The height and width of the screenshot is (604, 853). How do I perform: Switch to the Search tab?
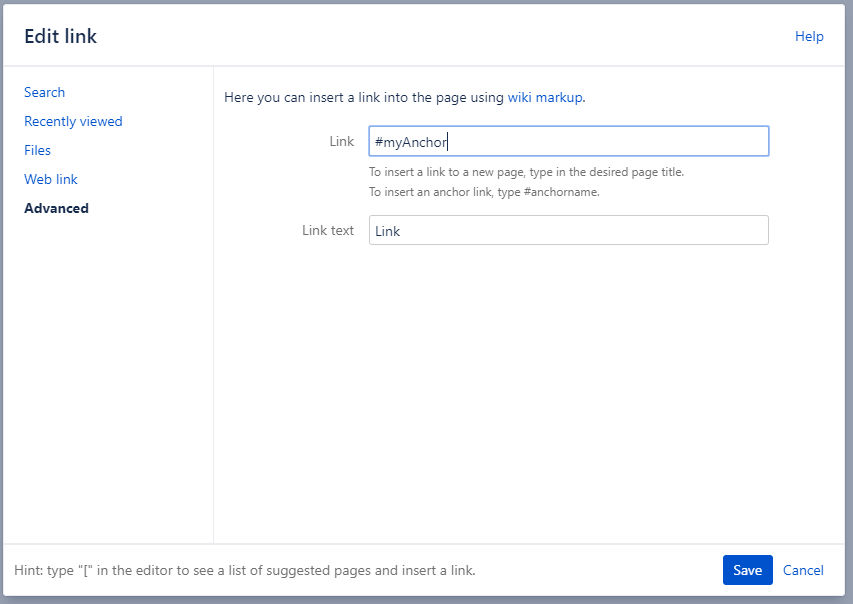(44, 92)
